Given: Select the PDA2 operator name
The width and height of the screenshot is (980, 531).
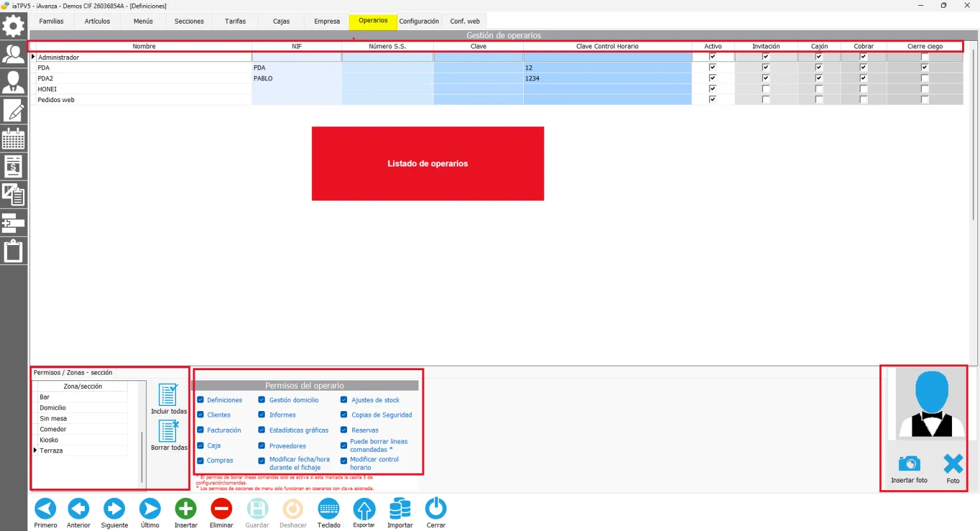Looking at the screenshot, I should 45,79.
